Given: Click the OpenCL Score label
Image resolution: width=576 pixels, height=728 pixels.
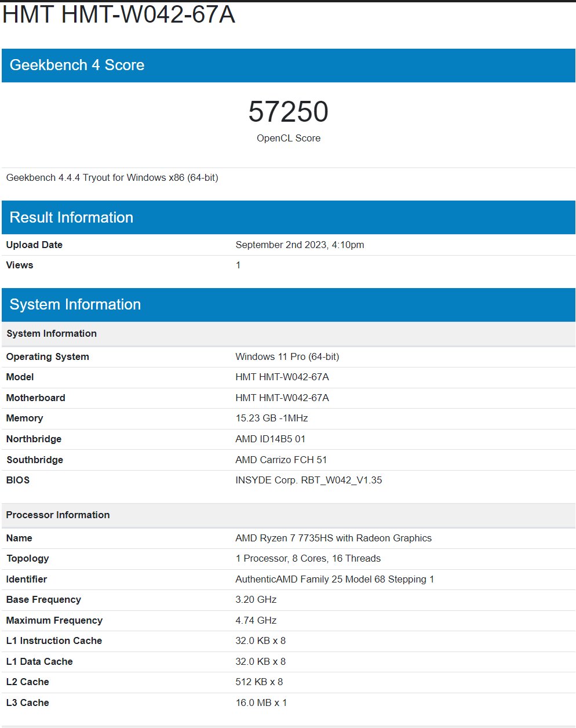Looking at the screenshot, I should click(289, 138).
